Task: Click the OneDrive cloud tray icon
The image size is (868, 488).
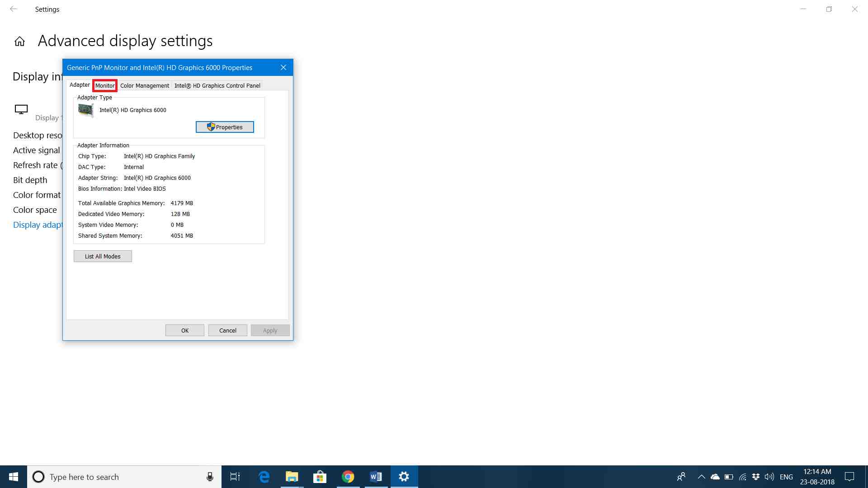Action: click(715, 477)
